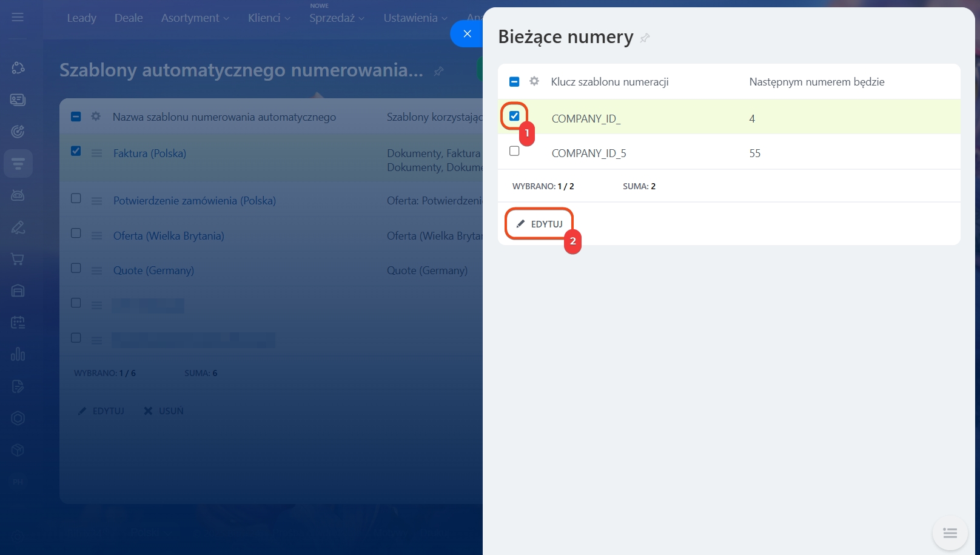The height and width of the screenshot is (555, 980).
Task: Pin the Szablony automatycznego numerowania page
Action: tap(438, 71)
